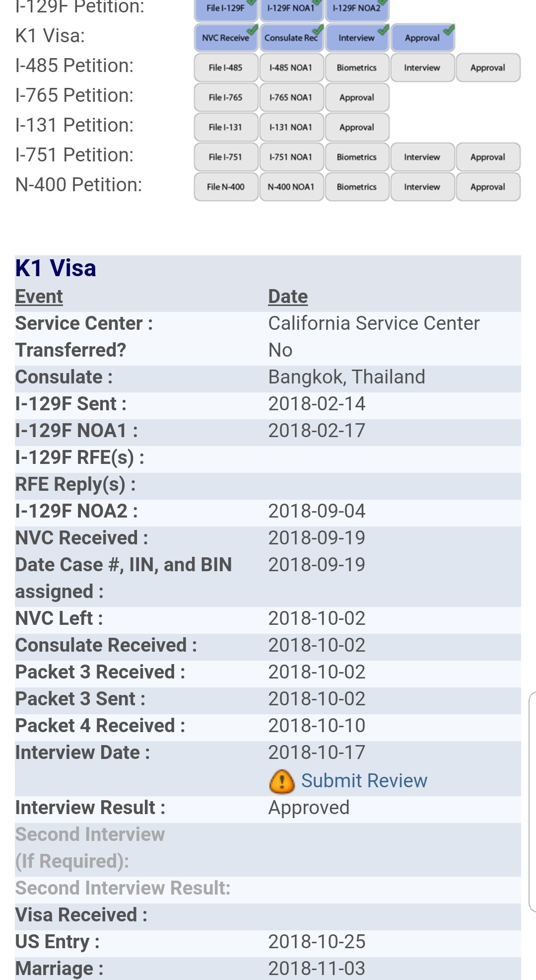Click the checked K1 Visa Approval step
Screen dimensions: 536x980
pos(422,38)
